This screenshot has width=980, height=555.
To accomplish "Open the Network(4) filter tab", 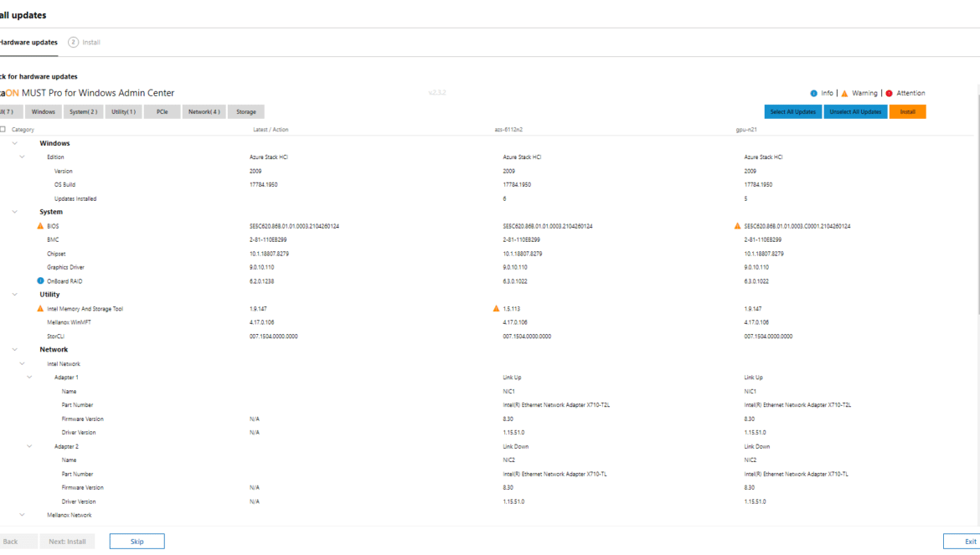I will (x=204, y=111).
